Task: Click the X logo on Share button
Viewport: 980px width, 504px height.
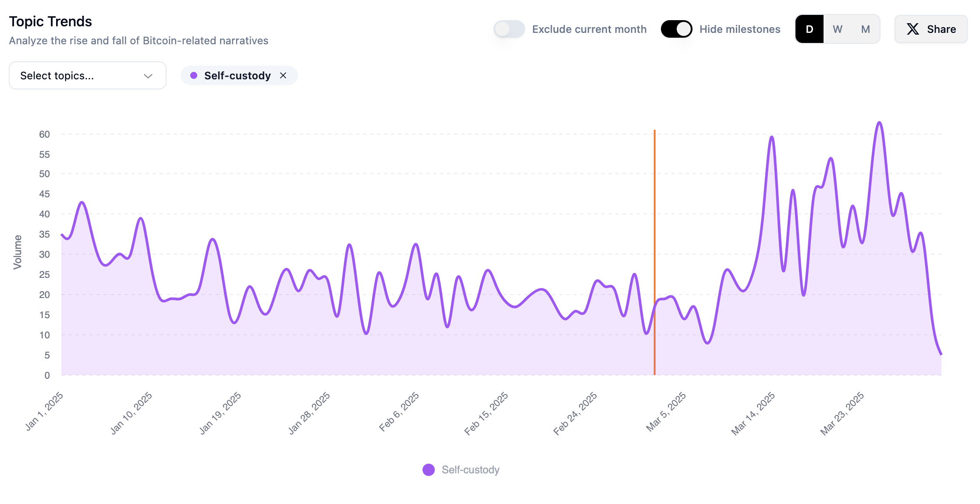Action: [913, 29]
